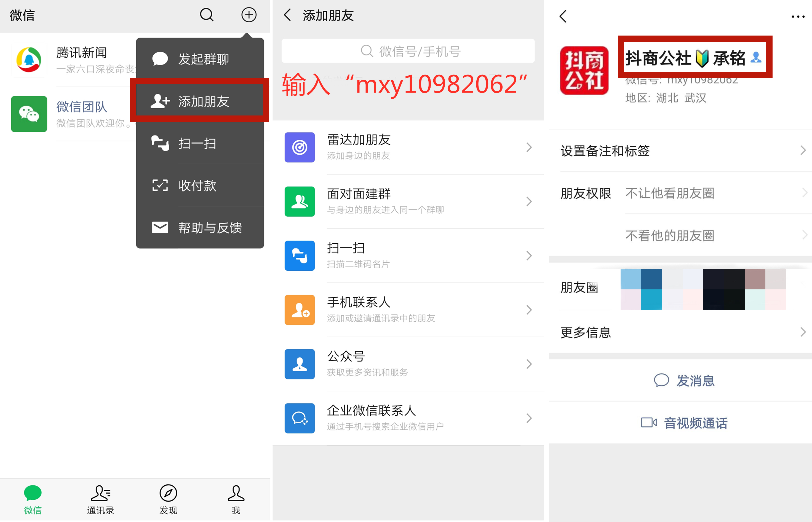This screenshot has width=812, height=522.
Task: Tap the 发消息 speech bubble icon
Action: coord(661,380)
